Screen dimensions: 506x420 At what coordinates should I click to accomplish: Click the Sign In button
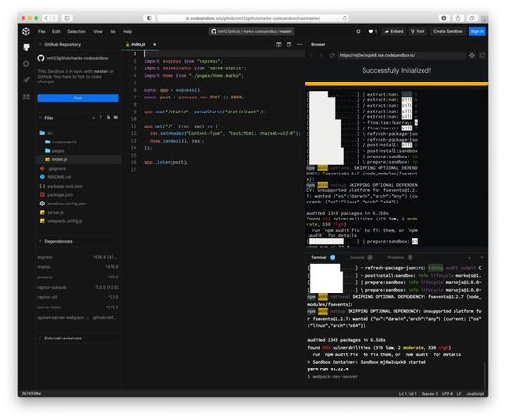click(477, 31)
